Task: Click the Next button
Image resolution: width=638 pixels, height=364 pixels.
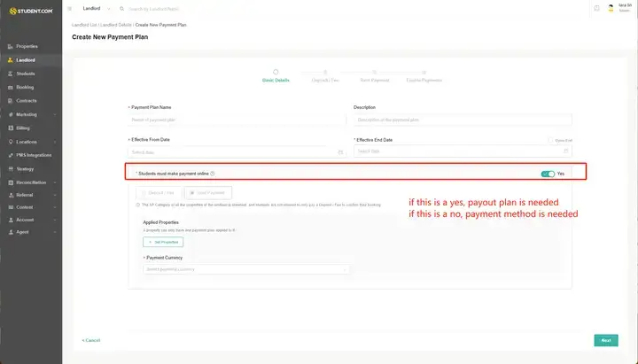Action: tap(606, 340)
